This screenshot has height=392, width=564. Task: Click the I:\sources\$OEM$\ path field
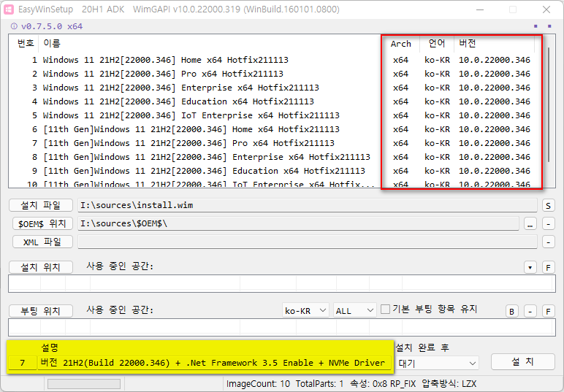click(x=298, y=223)
